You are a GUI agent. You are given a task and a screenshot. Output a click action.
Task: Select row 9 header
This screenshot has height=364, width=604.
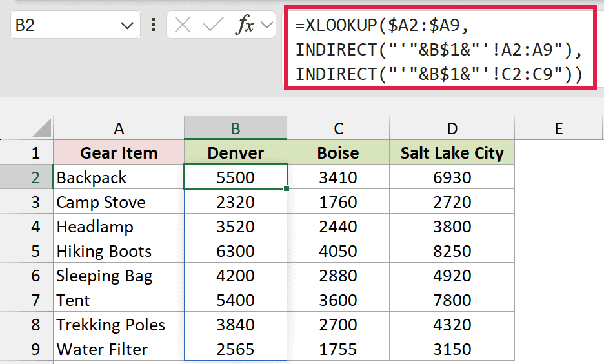point(26,349)
